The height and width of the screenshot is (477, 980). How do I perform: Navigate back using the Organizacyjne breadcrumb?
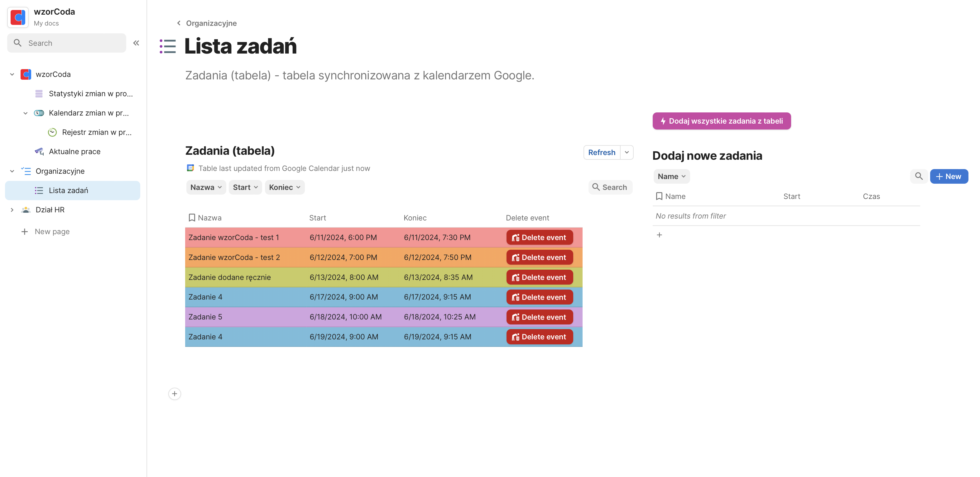point(207,23)
